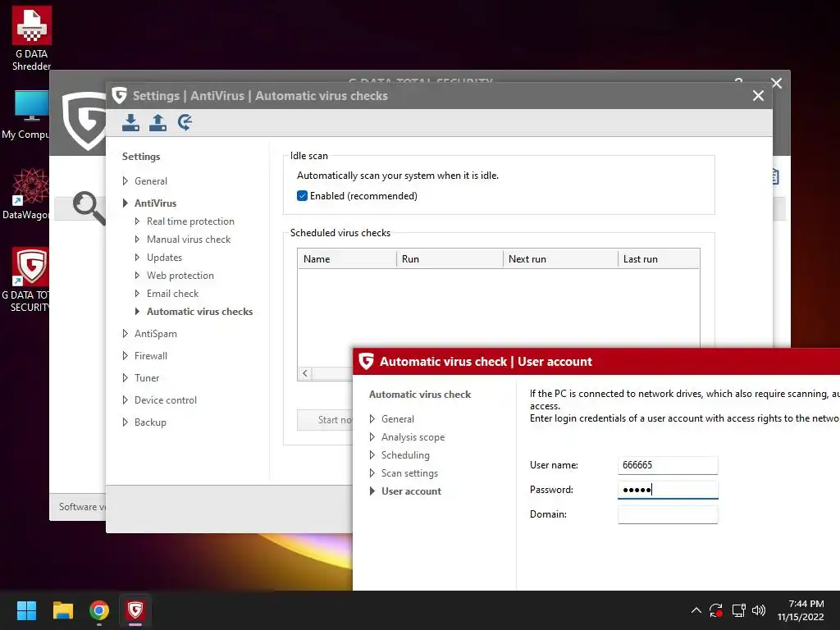This screenshot has width=840, height=630.
Task: Sort by Last run column header
Action: (659, 259)
